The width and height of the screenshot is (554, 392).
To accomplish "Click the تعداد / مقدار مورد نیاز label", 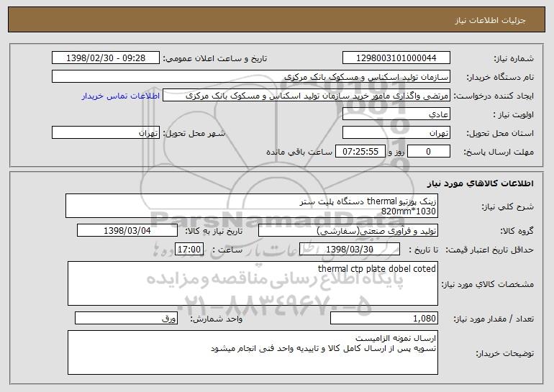I will 494,319.
